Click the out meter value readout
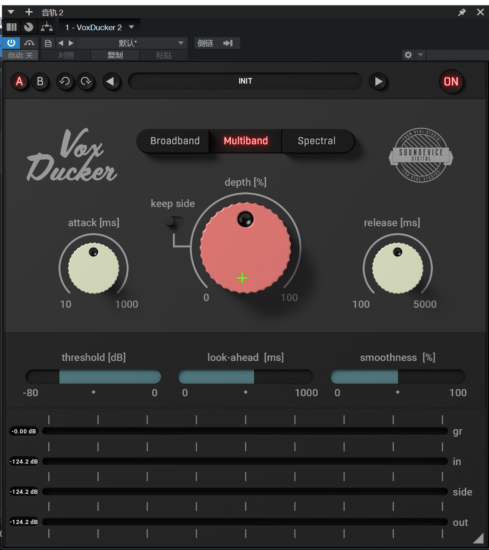The height and width of the screenshot is (550, 489). 24,522
